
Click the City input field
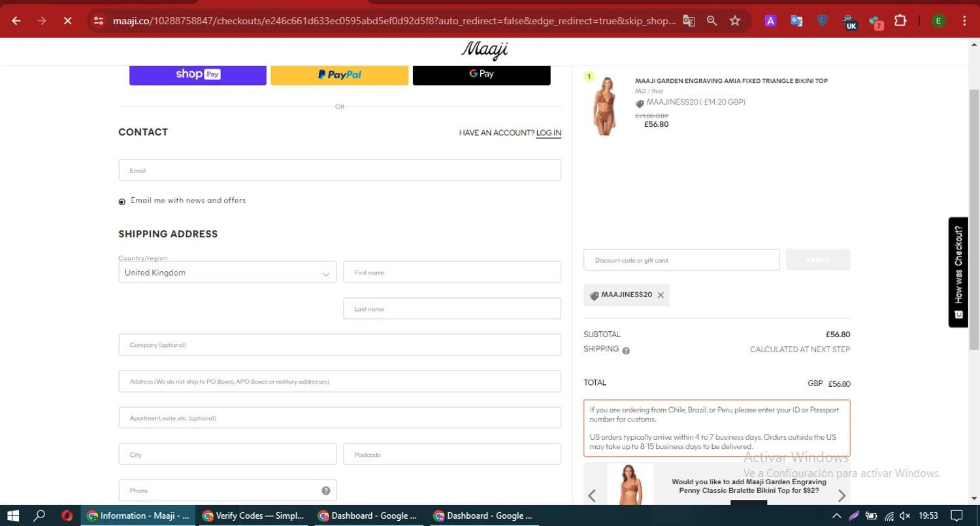tap(227, 454)
